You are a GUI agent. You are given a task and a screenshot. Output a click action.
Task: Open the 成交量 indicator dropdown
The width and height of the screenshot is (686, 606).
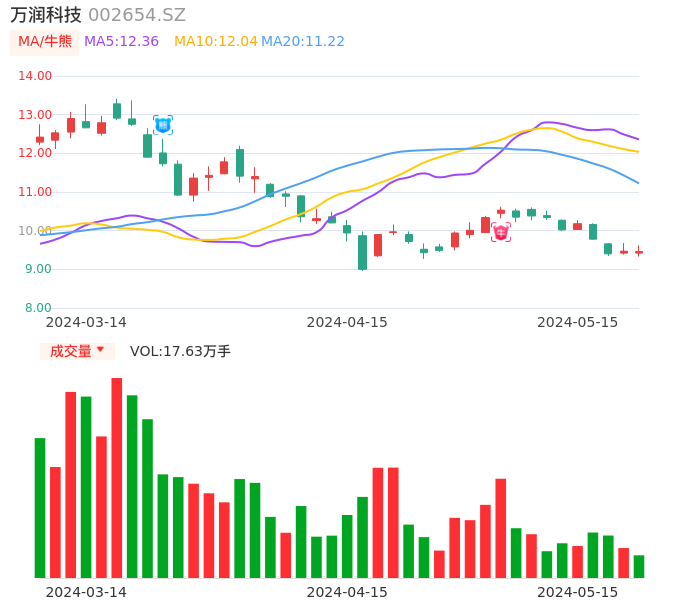point(77,351)
